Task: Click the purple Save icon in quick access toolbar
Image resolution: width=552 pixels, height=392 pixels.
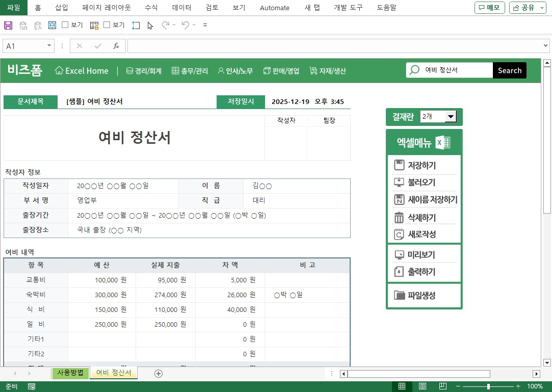Action: pyautogui.click(x=8, y=25)
